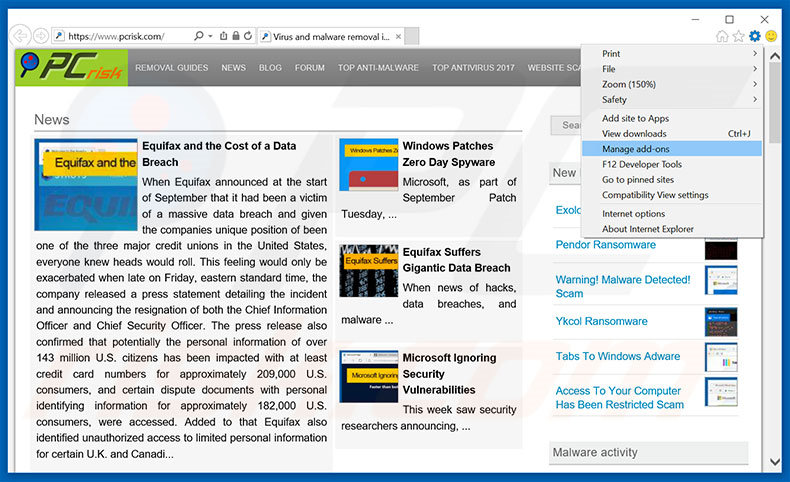Click Microsoft Ignoring article thumbnail
This screenshot has height=482, width=790.
[x=369, y=376]
